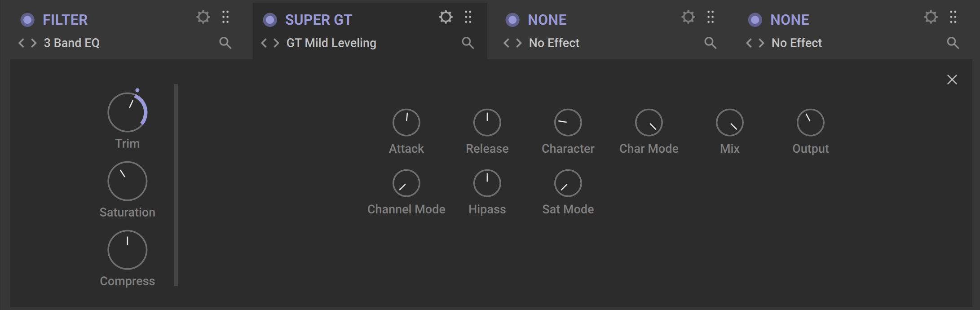Image resolution: width=980 pixels, height=310 pixels.
Task: Select the Super GT tab title
Action: [x=318, y=20]
